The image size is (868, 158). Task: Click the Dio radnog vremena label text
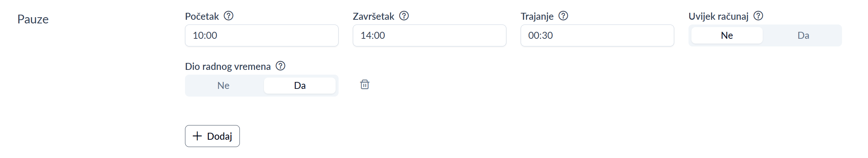[228, 67]
